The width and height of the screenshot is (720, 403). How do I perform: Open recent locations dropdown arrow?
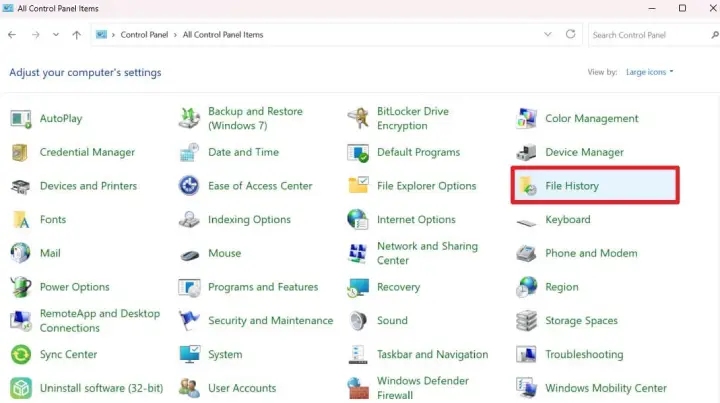pos(56,34)
